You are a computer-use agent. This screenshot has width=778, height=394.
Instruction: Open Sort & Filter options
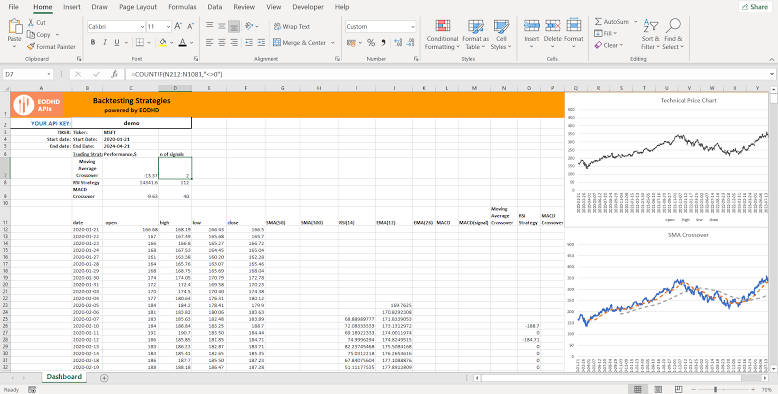click(650, 34)
